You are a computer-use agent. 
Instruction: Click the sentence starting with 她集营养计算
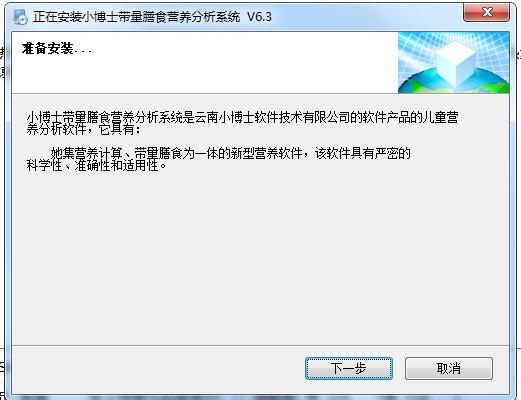click(x=231, y=153)
